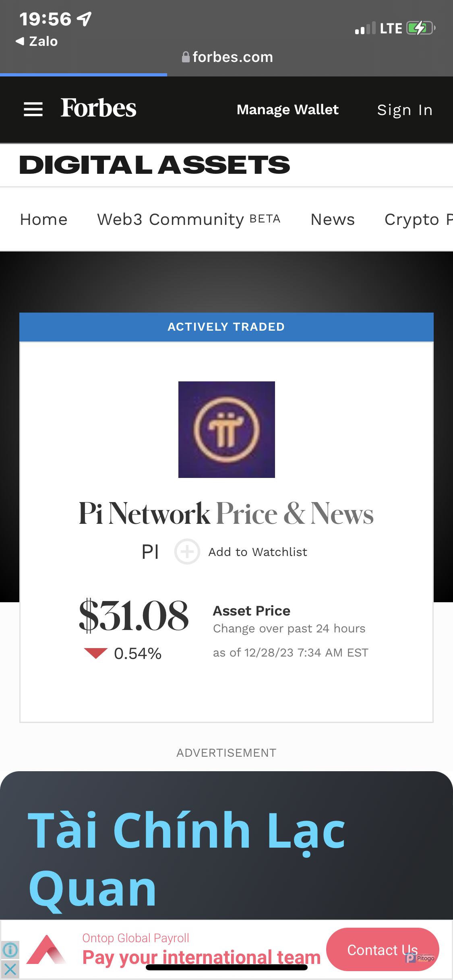Tap the lock icon in address bar

click(186, 57)
